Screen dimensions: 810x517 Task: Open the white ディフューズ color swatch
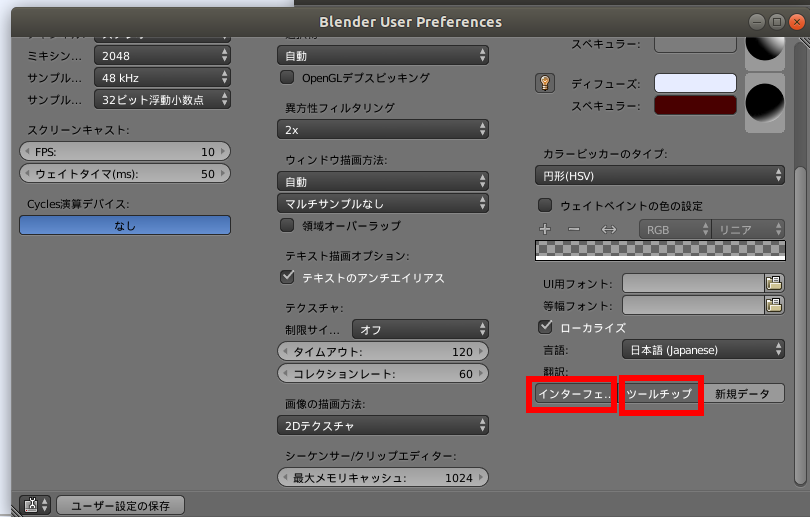(x=695, y=83)
